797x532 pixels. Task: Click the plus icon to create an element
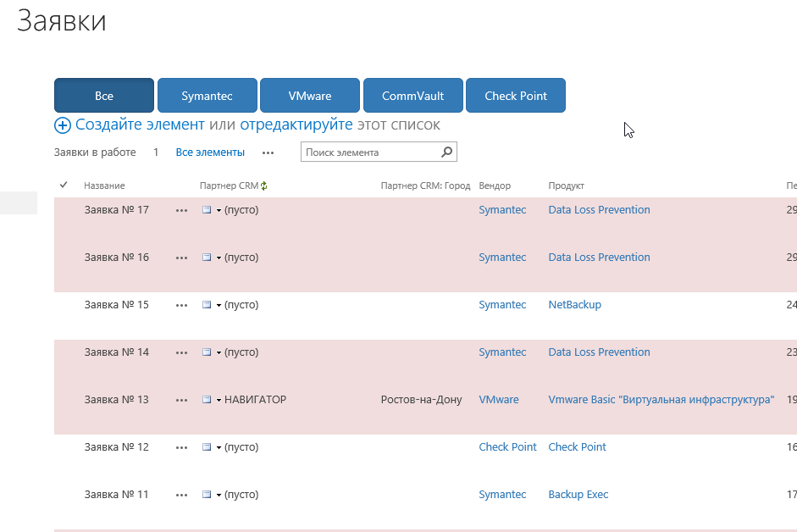(x=63, y=125)
